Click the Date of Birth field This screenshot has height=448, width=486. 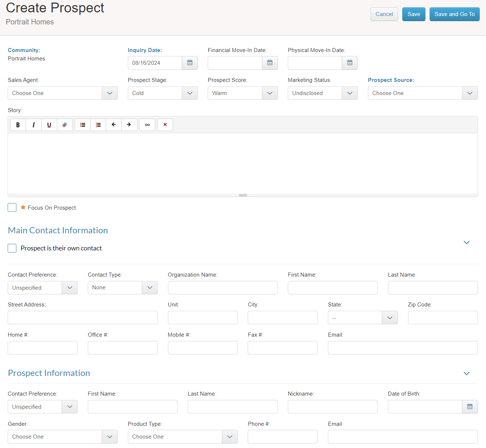point(425,407)
